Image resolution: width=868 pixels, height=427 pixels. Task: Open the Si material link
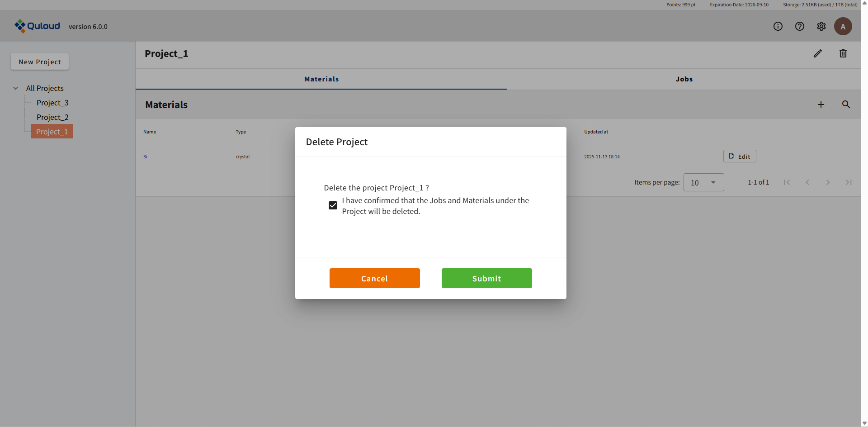[145, 157]
